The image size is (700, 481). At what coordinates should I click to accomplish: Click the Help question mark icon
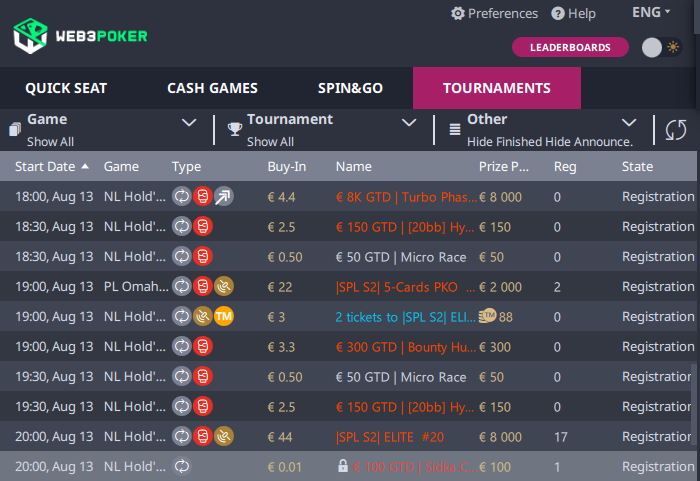(558, 13)
